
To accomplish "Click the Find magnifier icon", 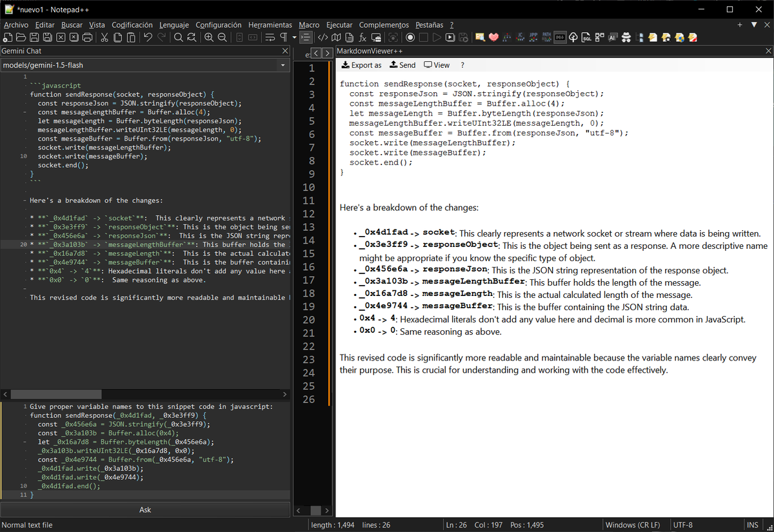I will (x=178, y=37).
